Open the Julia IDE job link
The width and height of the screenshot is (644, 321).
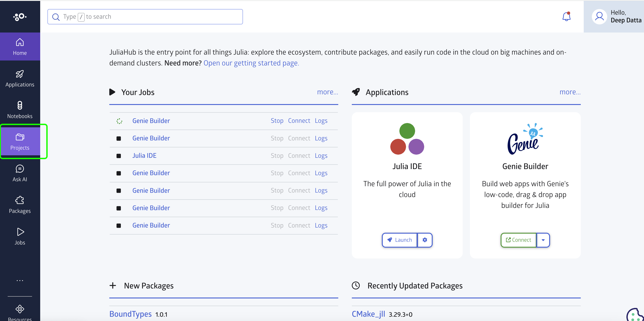pos(144,156)
